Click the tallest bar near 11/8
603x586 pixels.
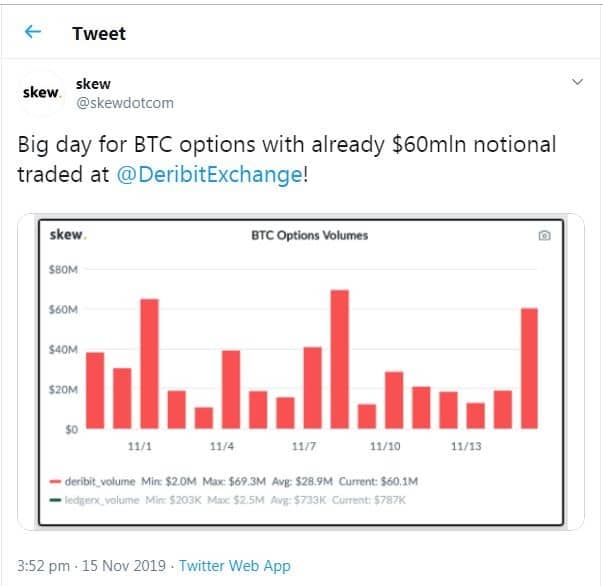click(x=340, y=359)
